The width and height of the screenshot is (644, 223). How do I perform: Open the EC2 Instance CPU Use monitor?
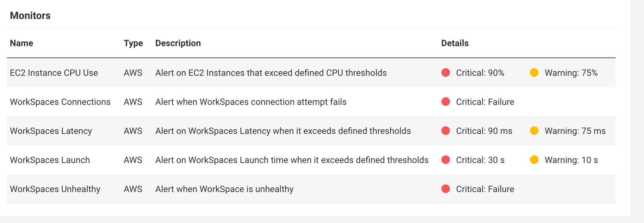(x=54, y=73)
